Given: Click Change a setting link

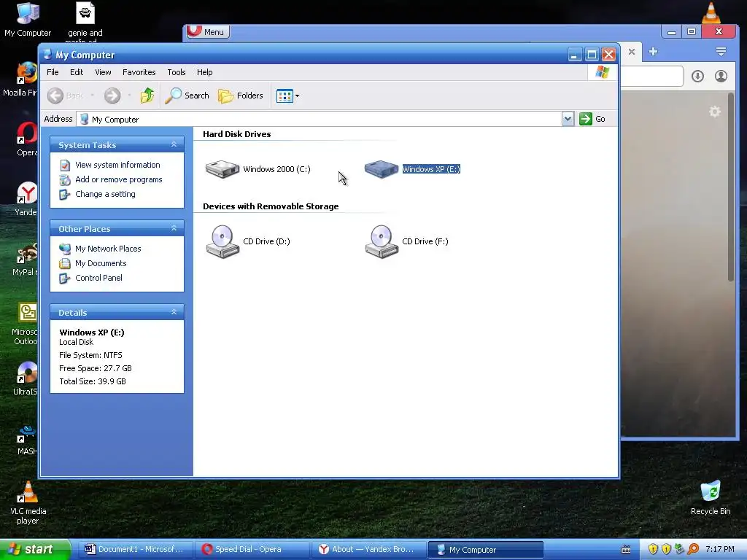Looking at the screenshot, I should click(x=105, y=194).
